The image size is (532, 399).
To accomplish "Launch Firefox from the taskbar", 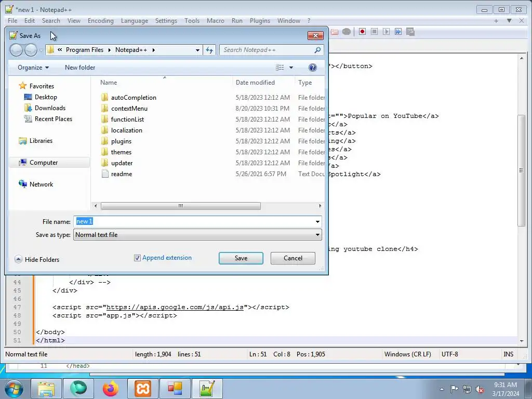I will click(x=111, y=389).
